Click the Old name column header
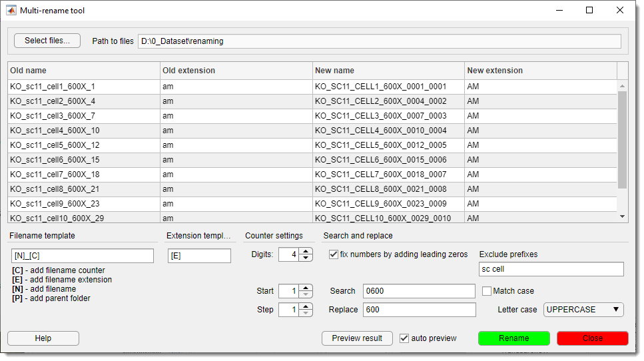 [x=83, y=71]
